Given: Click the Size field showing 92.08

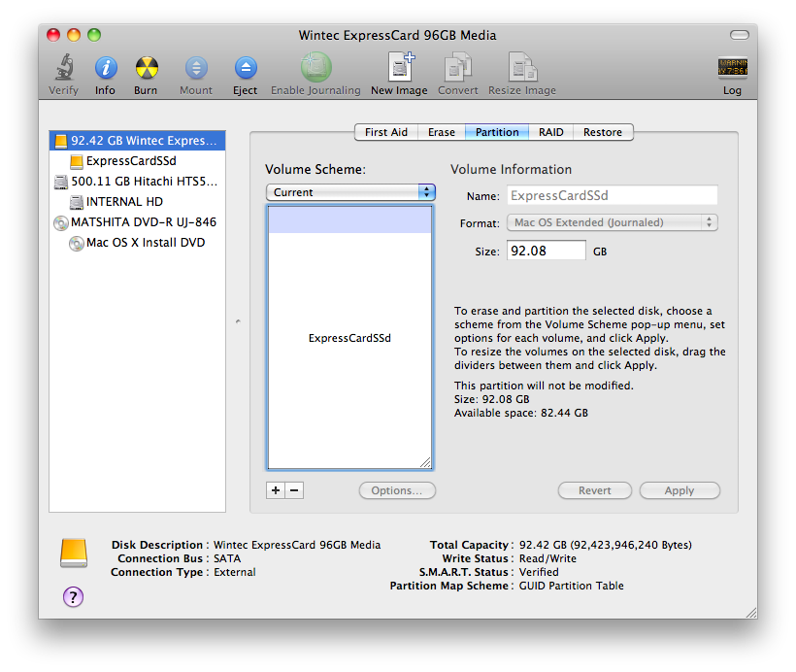Looking at the screenshot, I should (x=547, y=251).
